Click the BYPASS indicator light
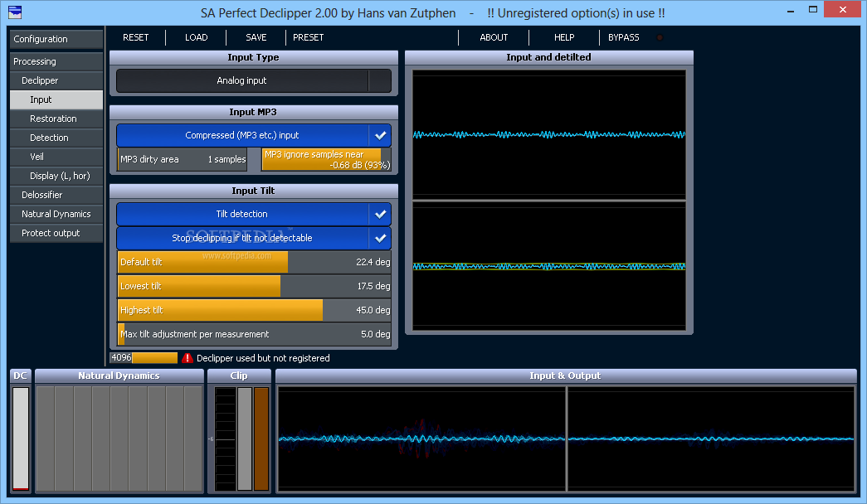This screenshot has width=867, height=504. tap(660, 37)
